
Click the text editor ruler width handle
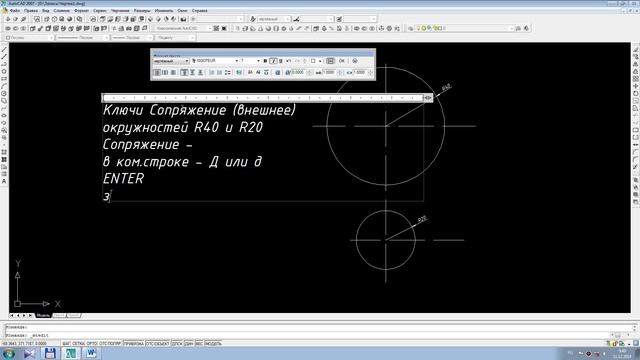click(x=428, y=98)
